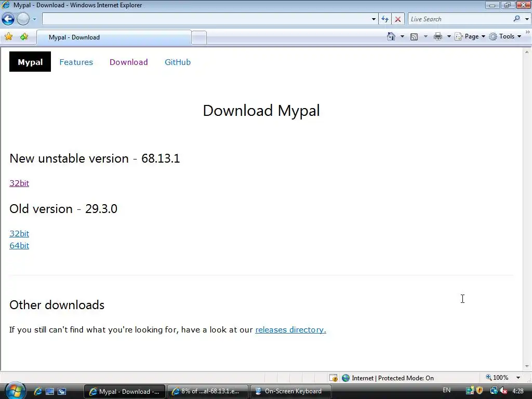Screen dimensions: 532x399
Task: Download 32bit of old version 29.3.0
Action: tap(19, 233)
